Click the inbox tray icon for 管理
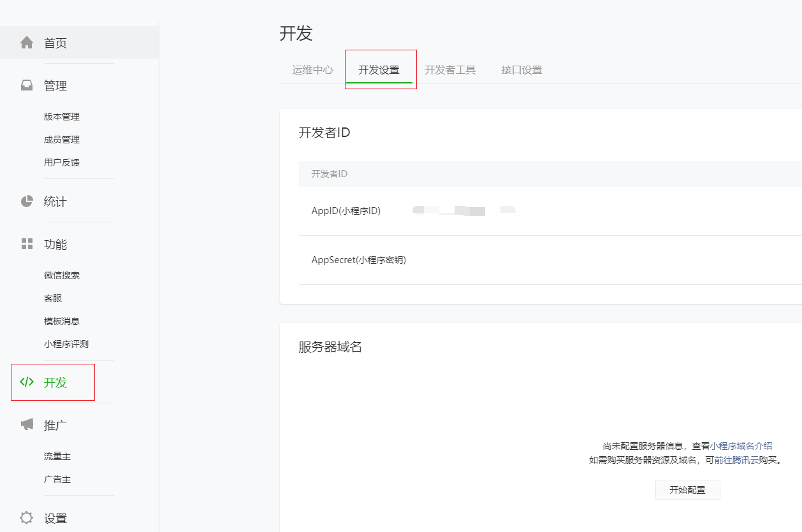This screenshot has width=802, height=532. coord(27,85)
